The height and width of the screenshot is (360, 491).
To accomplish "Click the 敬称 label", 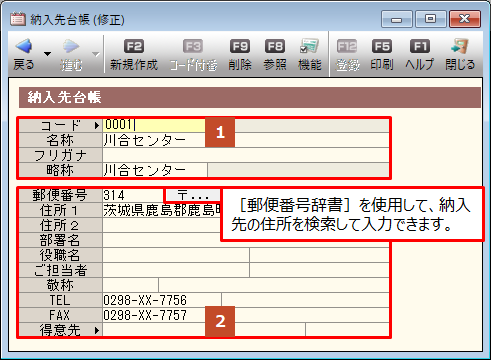I will (60, 285).
